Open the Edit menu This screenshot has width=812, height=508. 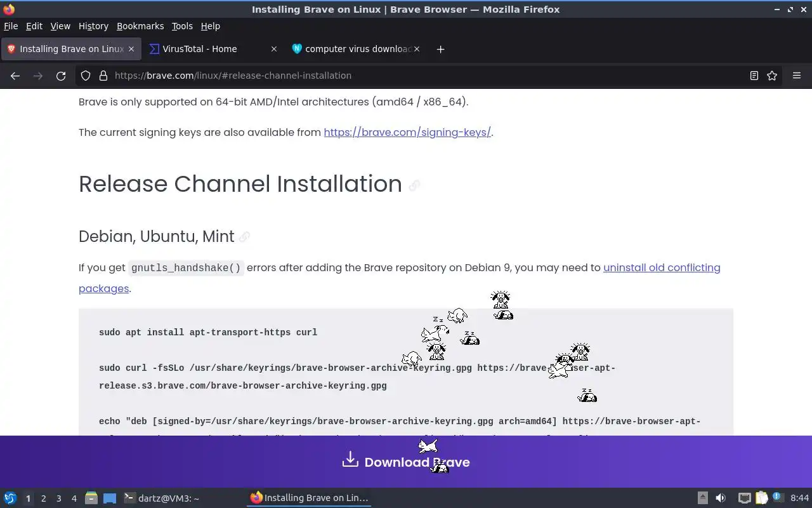coord(34,26)
